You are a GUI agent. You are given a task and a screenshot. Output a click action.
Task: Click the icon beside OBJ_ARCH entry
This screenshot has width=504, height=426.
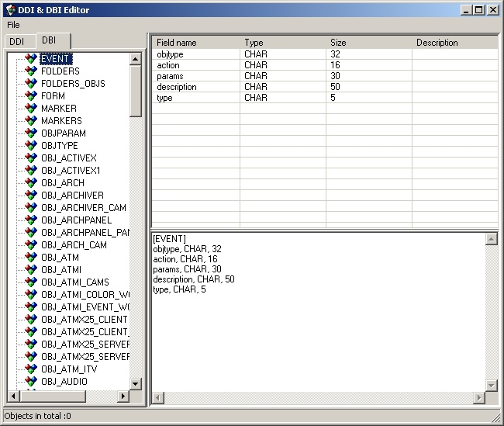tap(31, 182)
